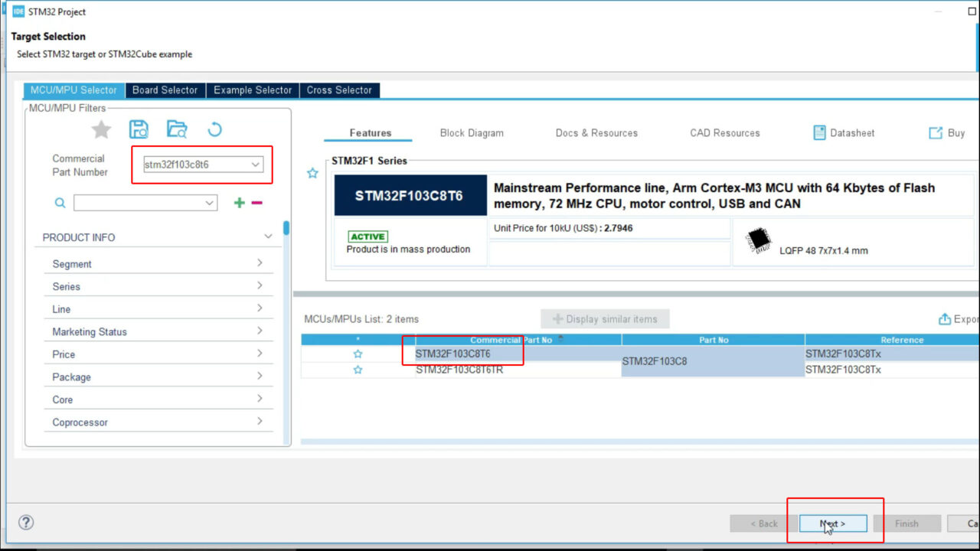Open the CAD Resources tab
The width and height of the screenshot is (980, 551).
point(725,132)
